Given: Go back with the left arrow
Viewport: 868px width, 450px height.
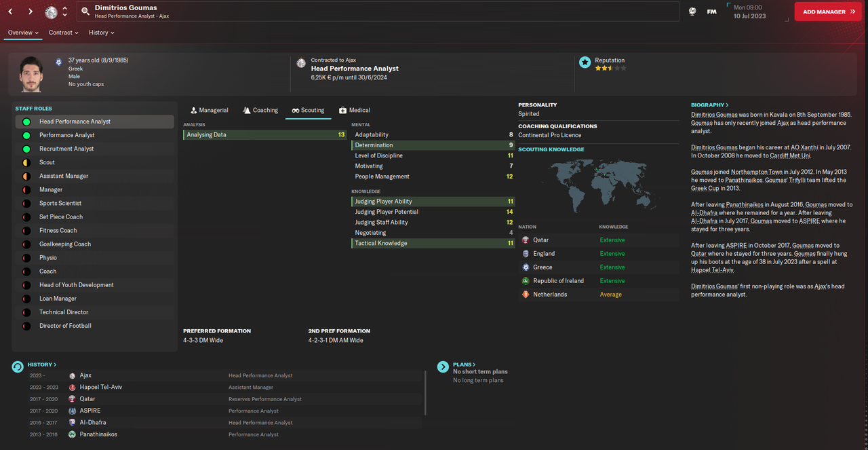Looking at the screenshot, I should point(11,12).
